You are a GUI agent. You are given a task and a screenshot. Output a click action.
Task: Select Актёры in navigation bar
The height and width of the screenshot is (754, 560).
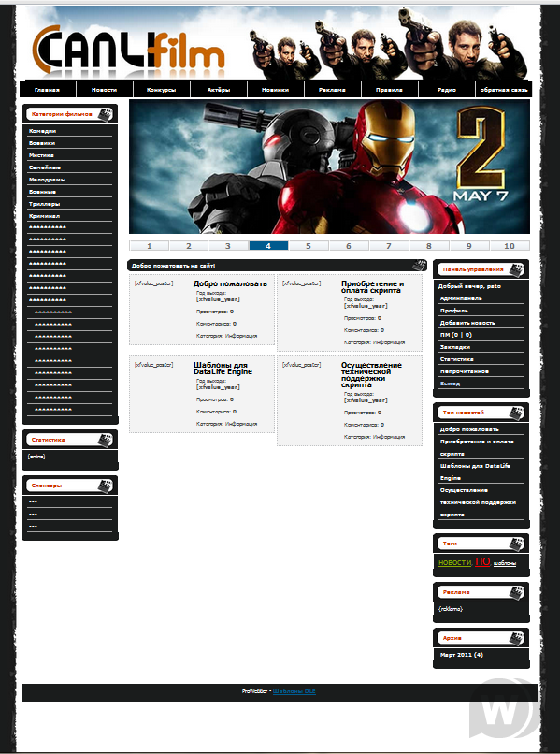coord(219,90)
